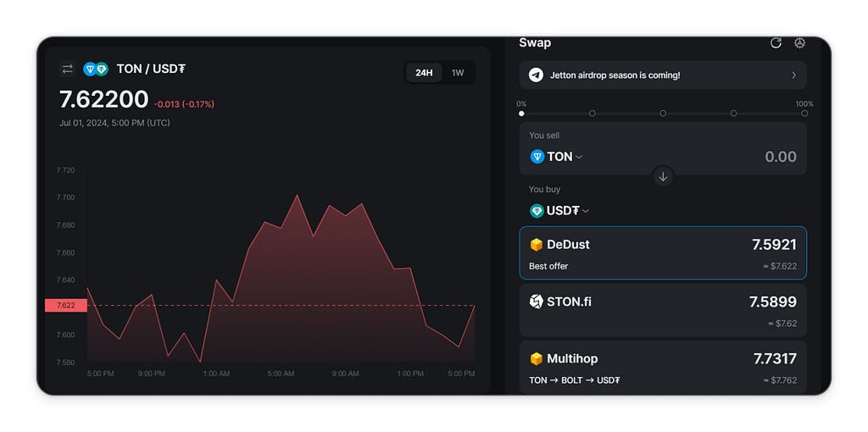Set amount slider to 100% stop

coord(804,114)
